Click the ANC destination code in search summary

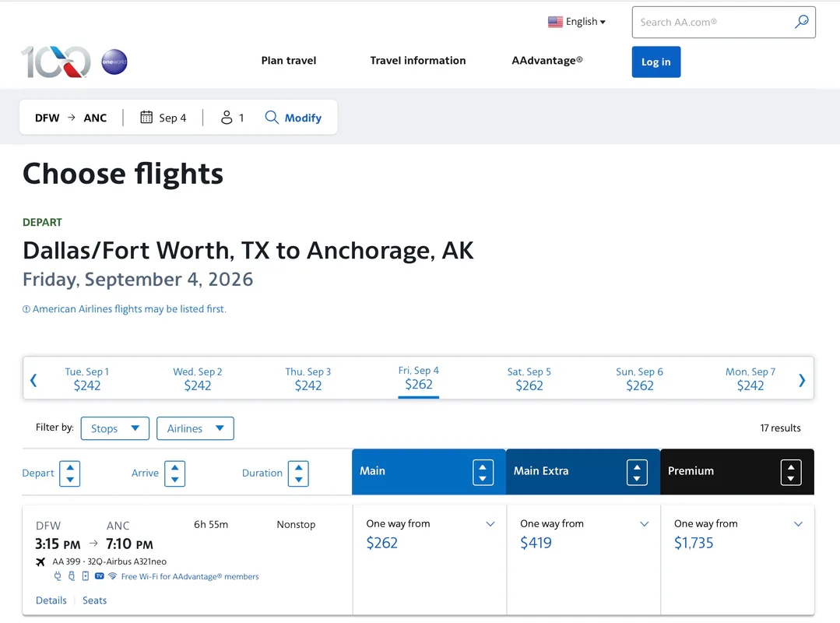coord(95,118)
